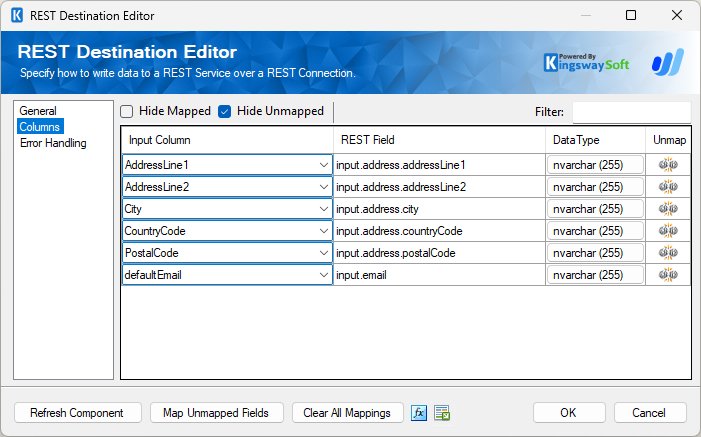
Task: Open the PostalCode input column dropdown
Action: coord(324,252)
